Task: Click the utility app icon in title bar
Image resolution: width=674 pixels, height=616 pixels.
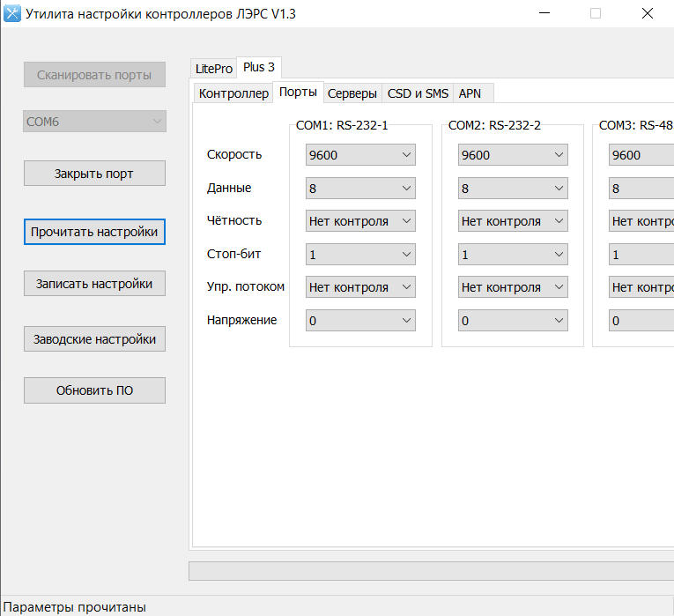Action: pos(12,14)
